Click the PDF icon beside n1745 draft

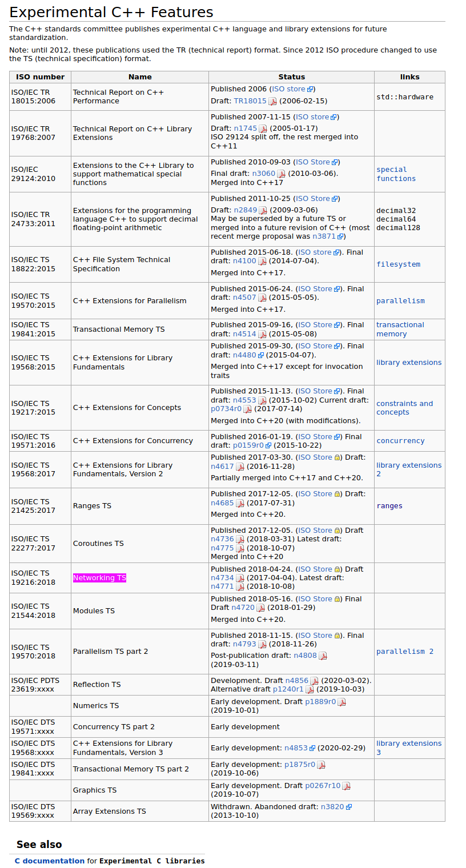263,129
